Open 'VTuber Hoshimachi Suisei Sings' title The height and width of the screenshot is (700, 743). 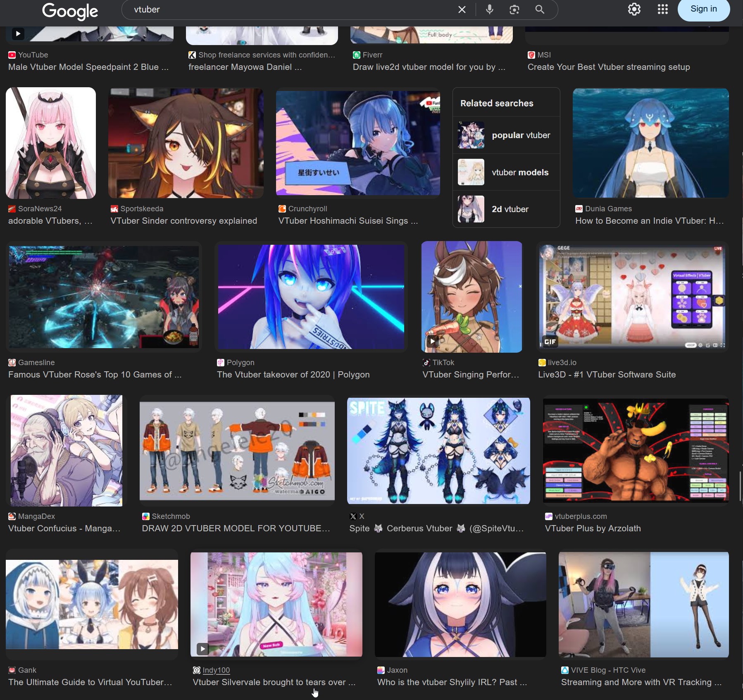point(348,221)
